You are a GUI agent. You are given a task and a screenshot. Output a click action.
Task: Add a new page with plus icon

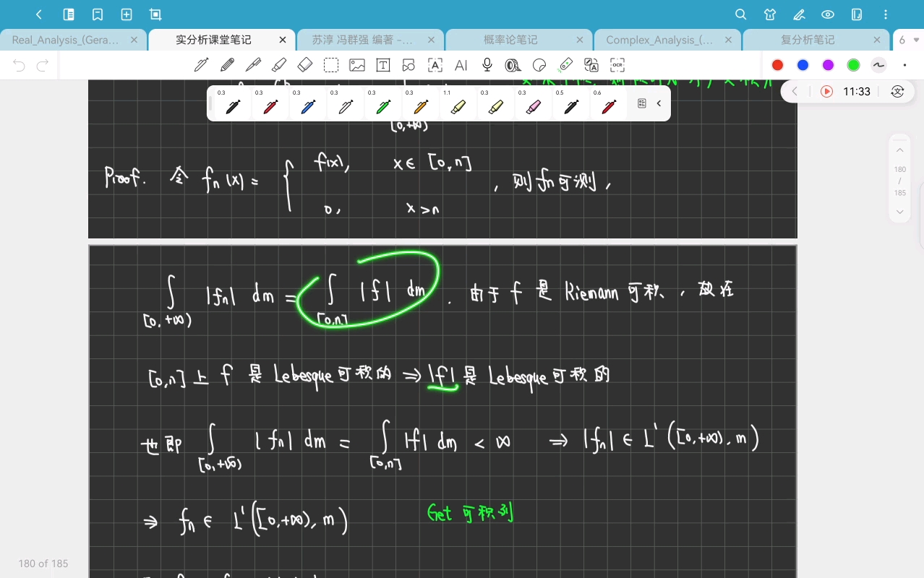pyautogui.click(x=127, y=14)
